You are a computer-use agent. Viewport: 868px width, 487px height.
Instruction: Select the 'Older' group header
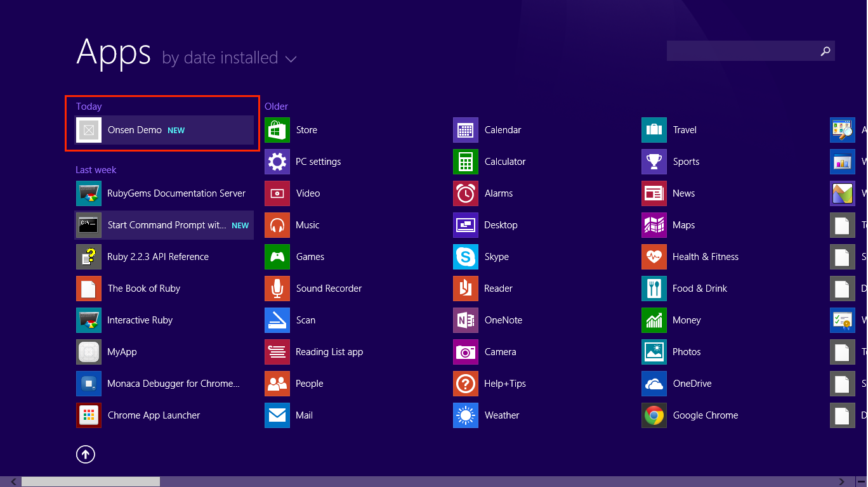click(x=276, y=107)
